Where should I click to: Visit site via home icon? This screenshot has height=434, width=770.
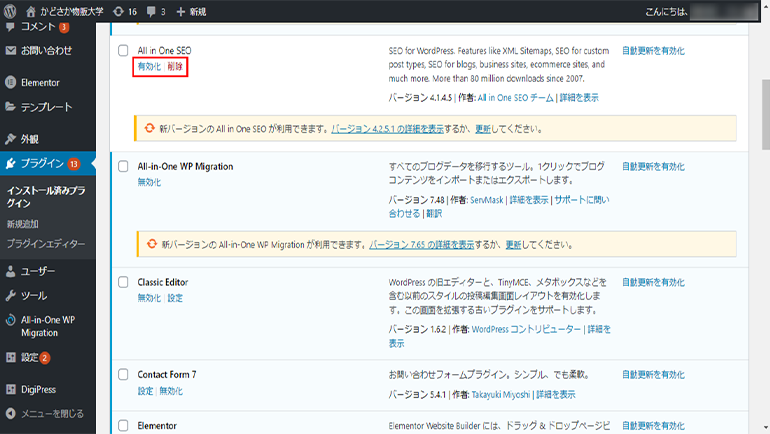[x=30, y=11]
